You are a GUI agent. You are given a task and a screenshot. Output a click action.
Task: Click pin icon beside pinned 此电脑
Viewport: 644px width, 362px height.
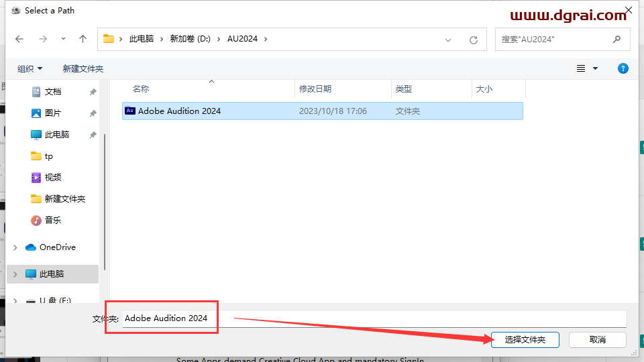(93, 135)
